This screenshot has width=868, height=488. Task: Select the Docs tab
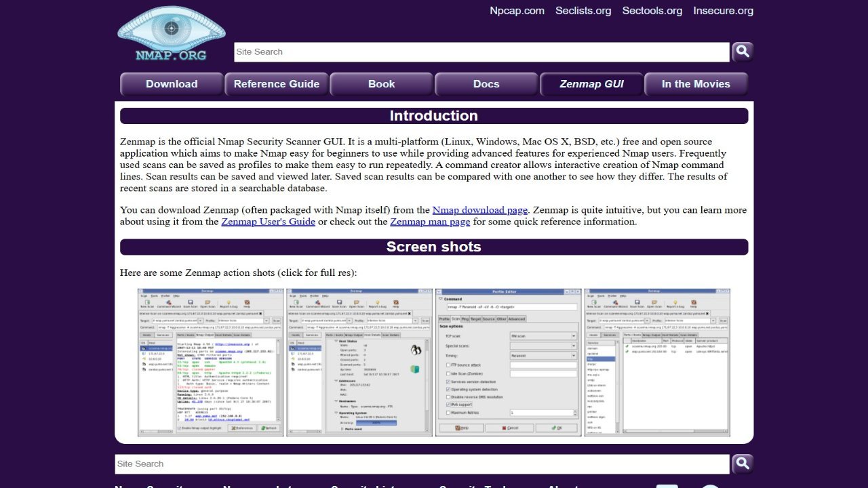tap(486, 84)
